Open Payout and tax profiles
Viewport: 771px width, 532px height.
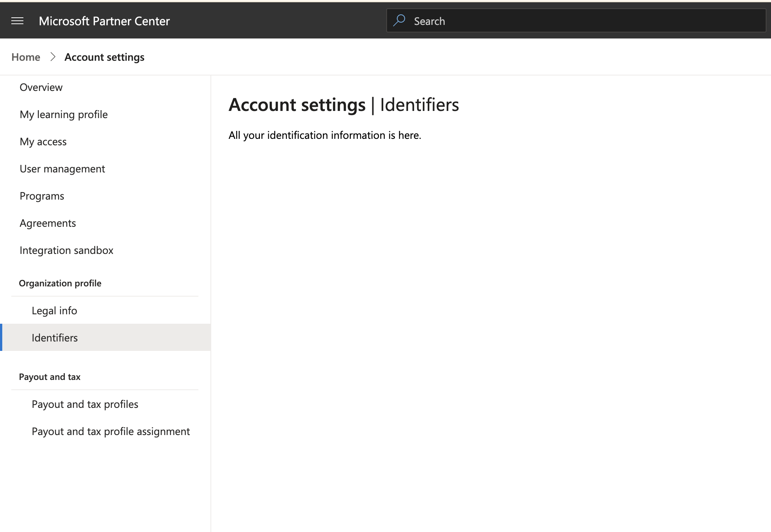85,404
